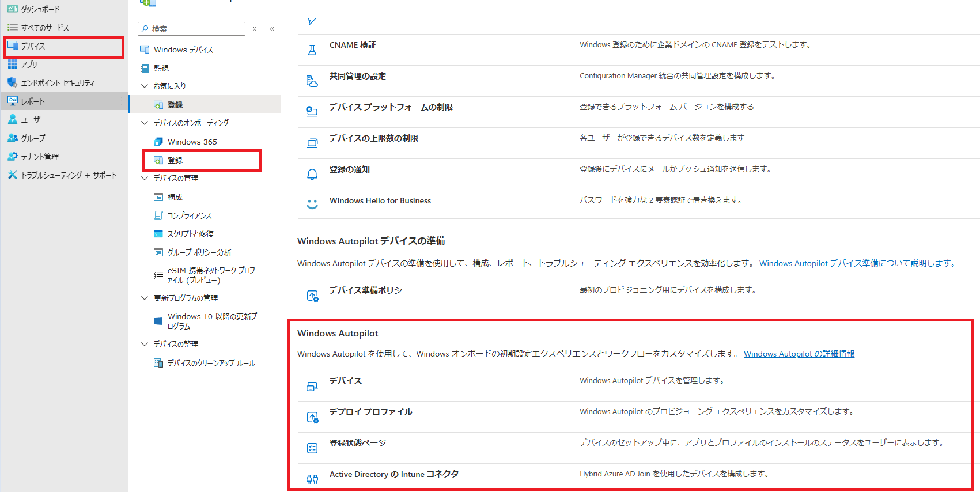Viewport: 980px width, 492px height.
Task: Select エンドポイント セキュリティ in the main menu
Action: [x=58, y=83]
